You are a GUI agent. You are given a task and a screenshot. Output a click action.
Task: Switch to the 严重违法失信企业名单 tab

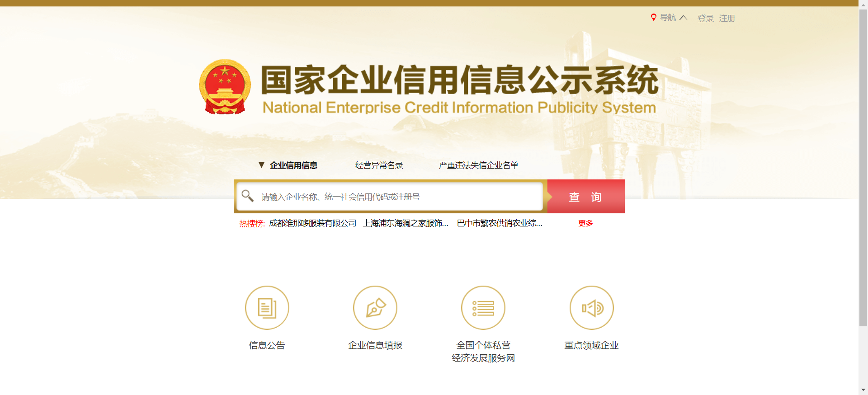pyautogui.click(x=478, y=165)
